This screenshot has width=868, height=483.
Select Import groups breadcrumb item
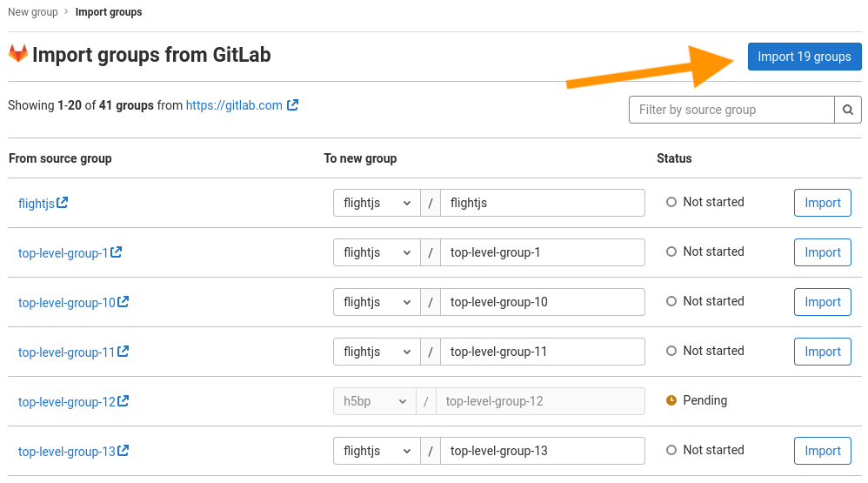coord(109,12)
